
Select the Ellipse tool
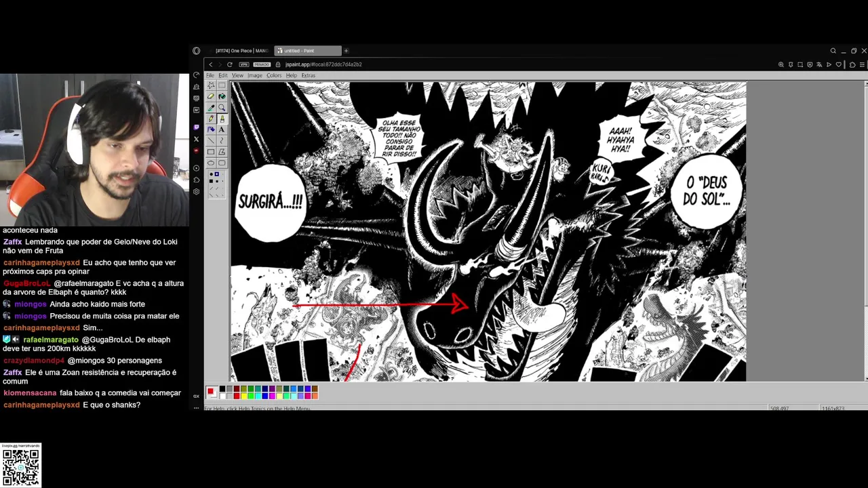click(211, 163)
